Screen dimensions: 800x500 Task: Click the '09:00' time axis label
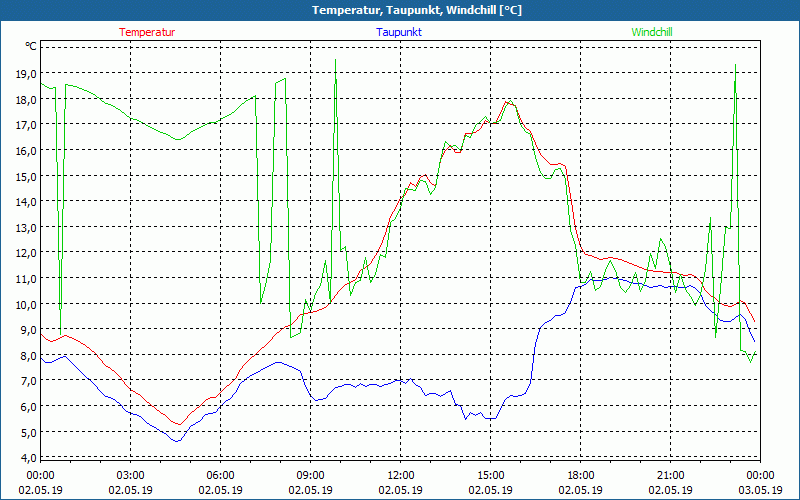(x=311, y=476)
